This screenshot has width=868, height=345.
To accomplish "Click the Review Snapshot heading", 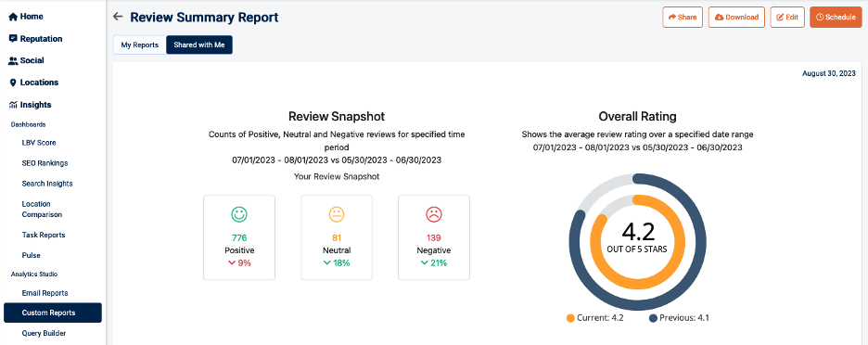I will point(337,117).
